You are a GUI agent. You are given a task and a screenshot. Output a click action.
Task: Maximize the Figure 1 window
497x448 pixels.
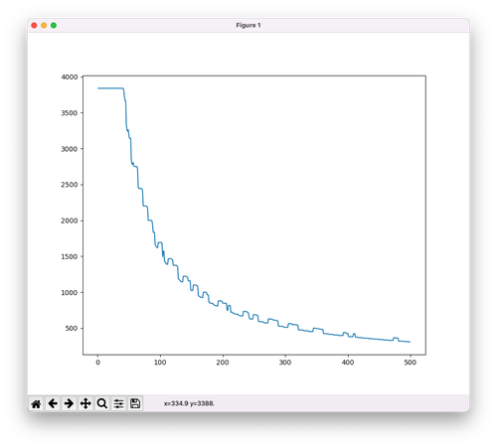click(x=54, y=25)
